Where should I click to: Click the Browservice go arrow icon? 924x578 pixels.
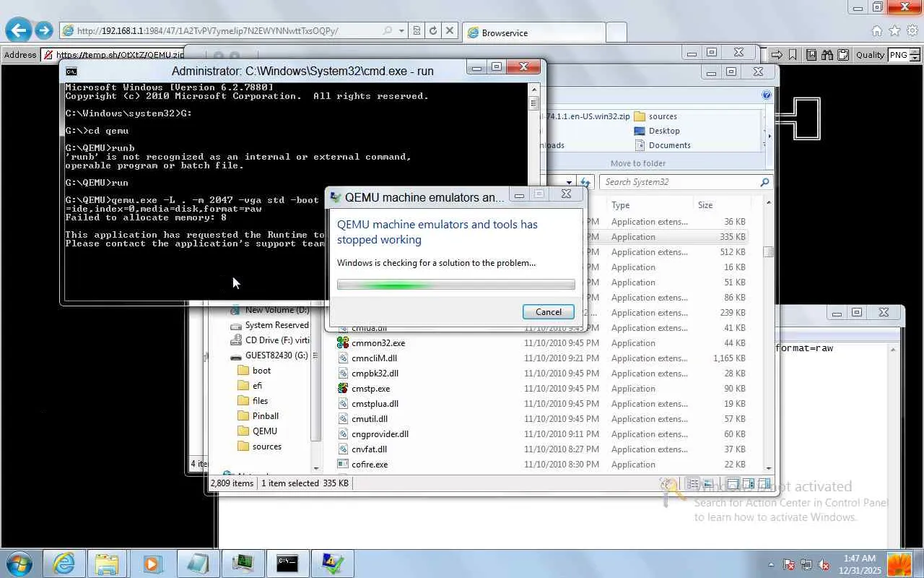(x=777, y=54)
